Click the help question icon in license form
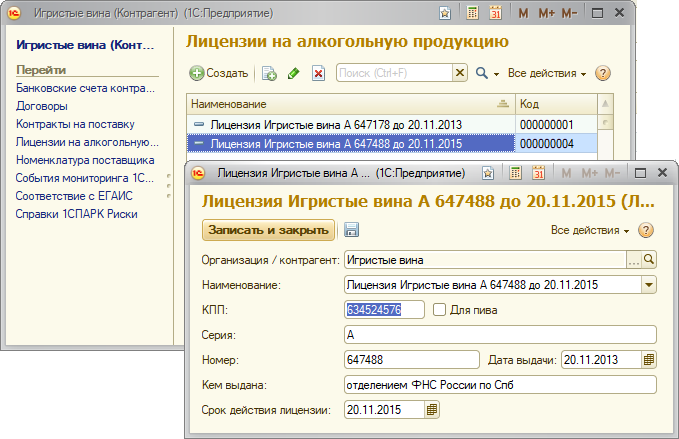 [x=646, y=230]
